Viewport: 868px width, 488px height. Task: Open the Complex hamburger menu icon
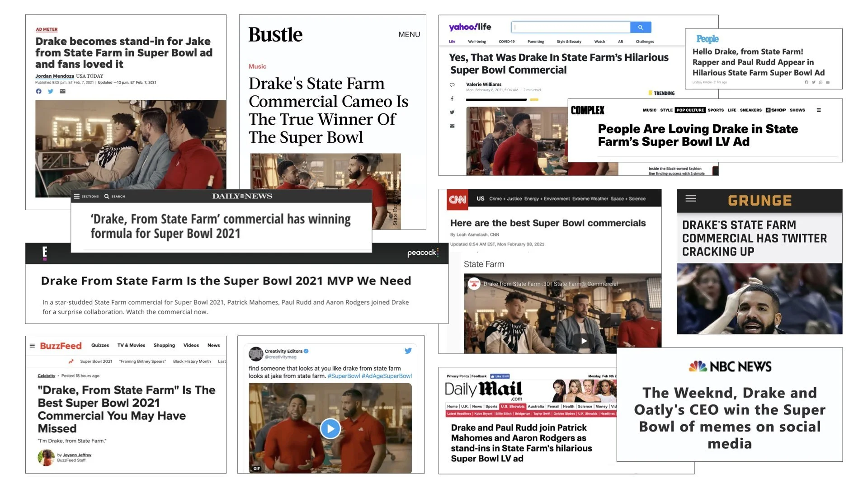coord(818,110)
